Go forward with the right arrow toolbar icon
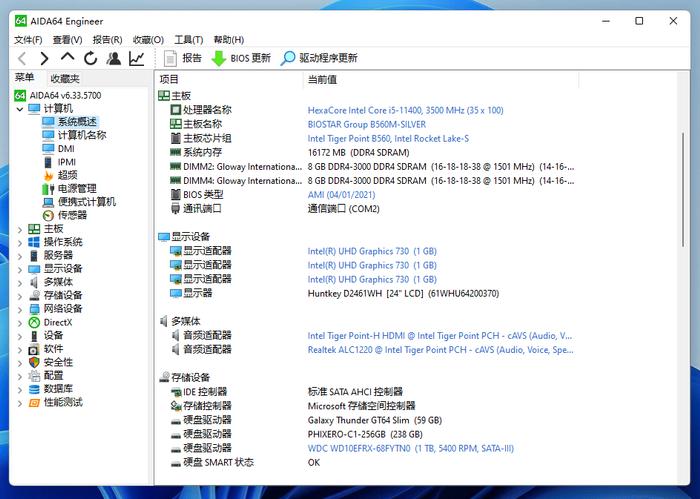The image size is (700, 499). click(44, 58)
